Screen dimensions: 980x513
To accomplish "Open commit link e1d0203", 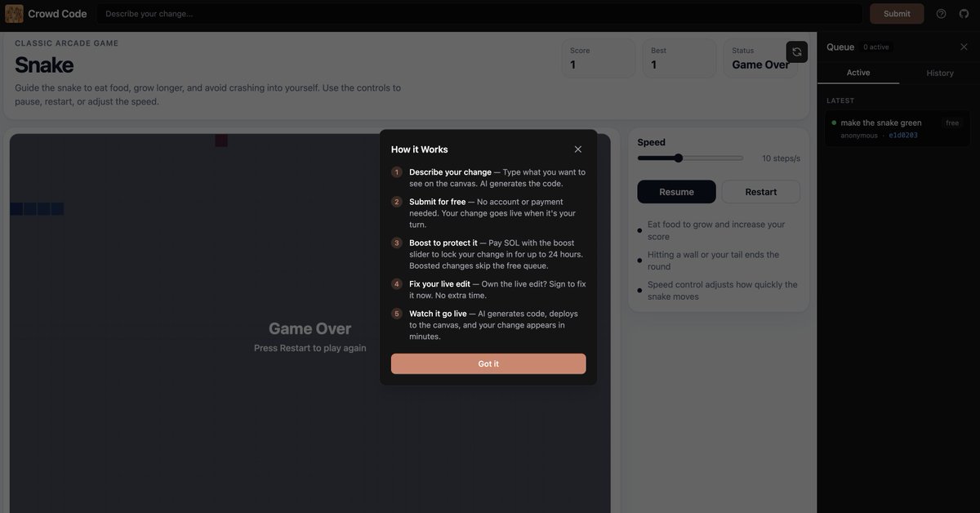I will 903,136.
